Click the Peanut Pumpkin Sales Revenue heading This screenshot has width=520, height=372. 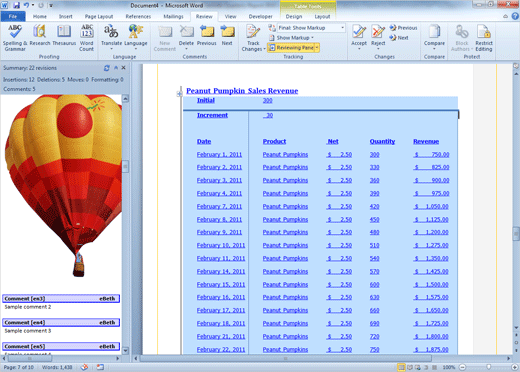click(x=242, y=91)
